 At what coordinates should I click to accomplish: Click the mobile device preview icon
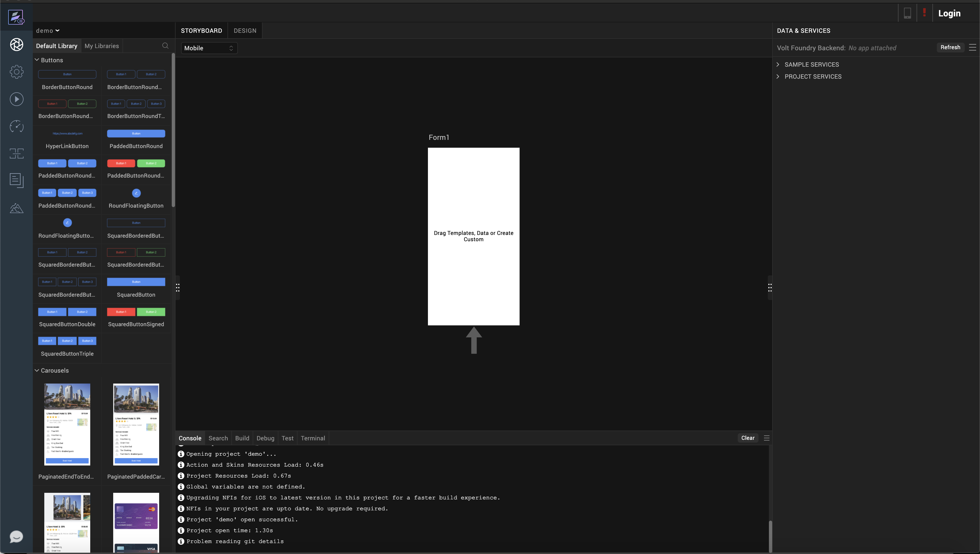[x=907, y=13]
